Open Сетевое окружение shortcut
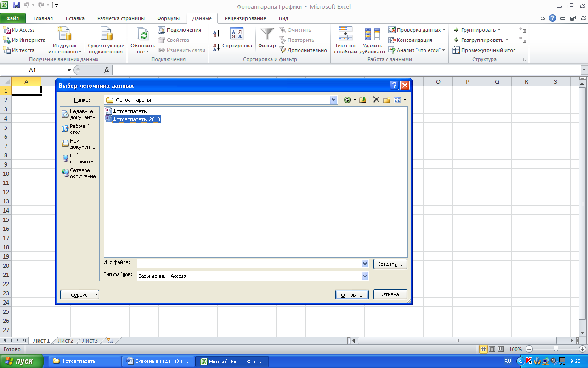The image size is (588, 368). (x=79, y=173)
